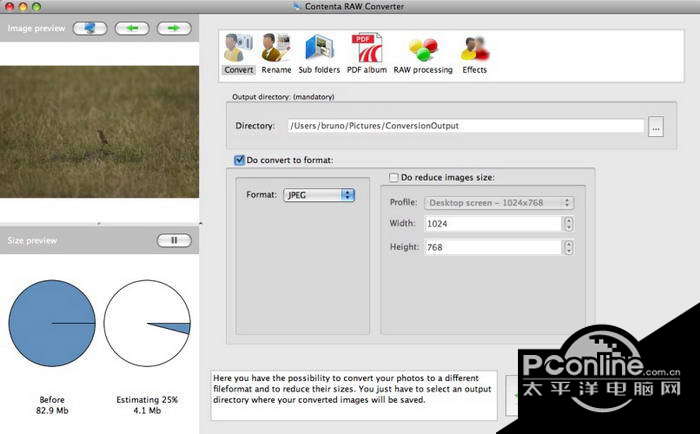Close the Contenta RAW Converter window
Viewport: 700px width, 434px height.
pos(9,6)
